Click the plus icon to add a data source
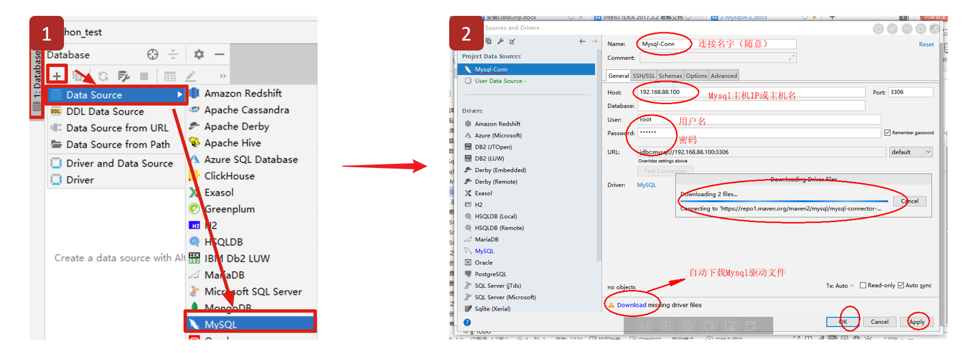The height and width of the screenshot is (353, 980). [x=57, y=76]
